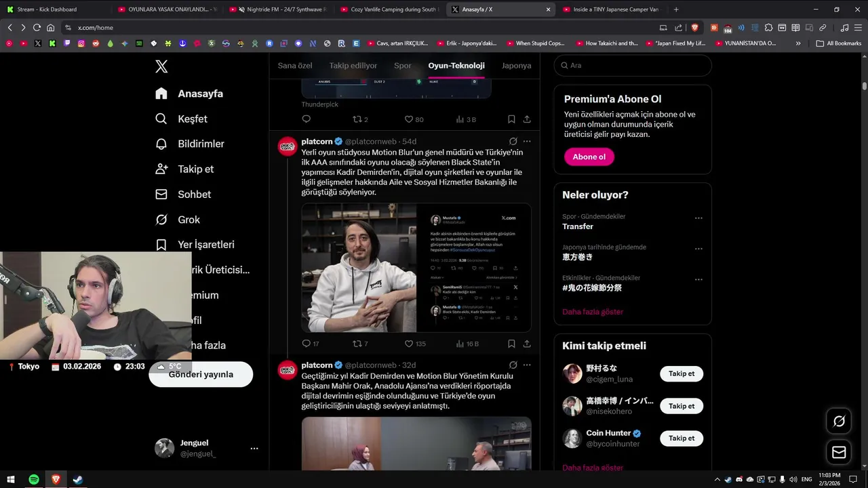
Task: Open Transfer trending topic
Action: click(x=578, y=226)
